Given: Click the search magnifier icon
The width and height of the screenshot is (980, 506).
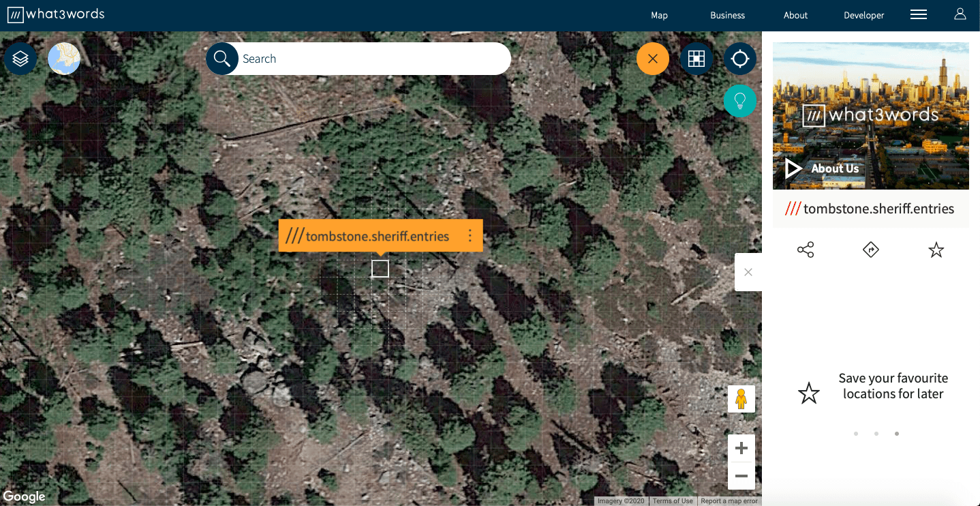Looking at the screenshot, I should [x=222, y=59].
